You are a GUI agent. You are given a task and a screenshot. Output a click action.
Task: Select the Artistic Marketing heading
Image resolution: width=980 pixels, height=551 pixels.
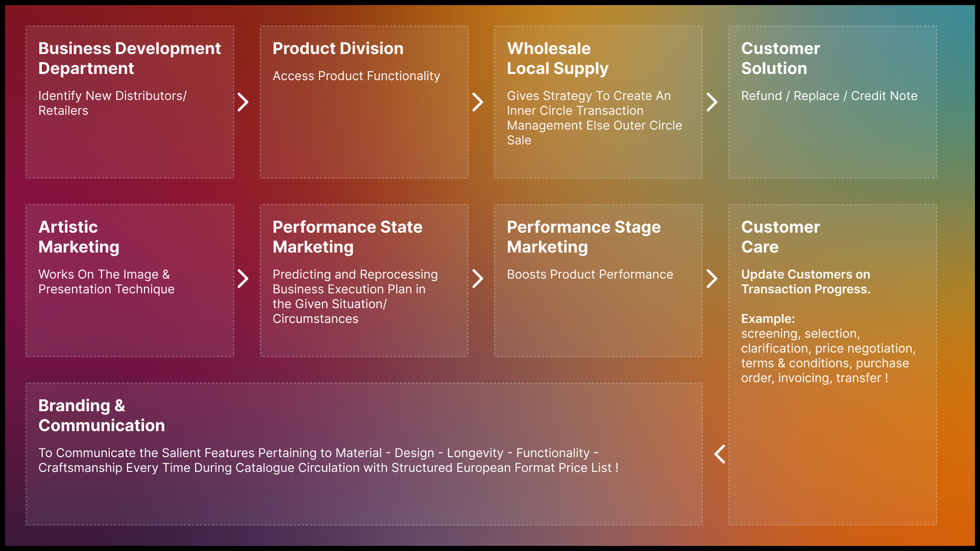pyautogui.click(x=79, y=237)
